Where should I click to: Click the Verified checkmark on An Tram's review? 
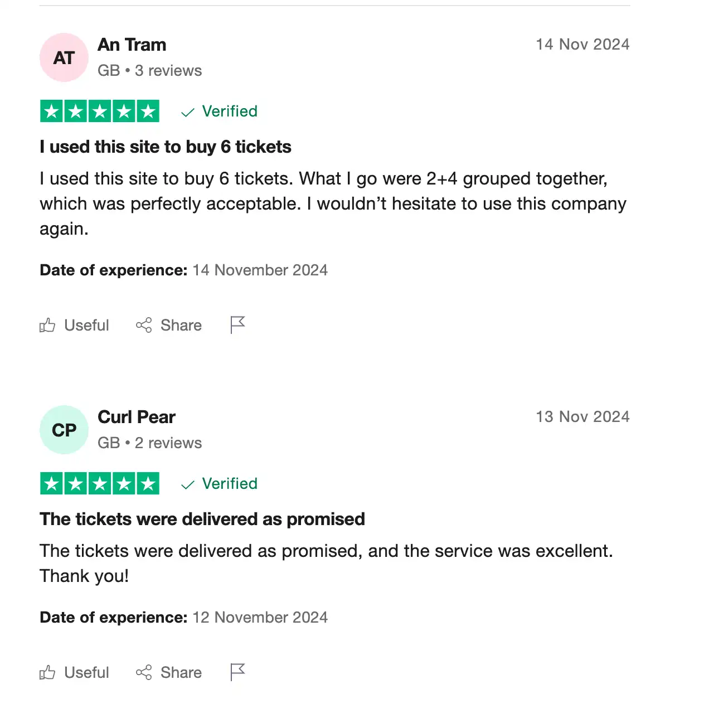(x=187, y=111)
